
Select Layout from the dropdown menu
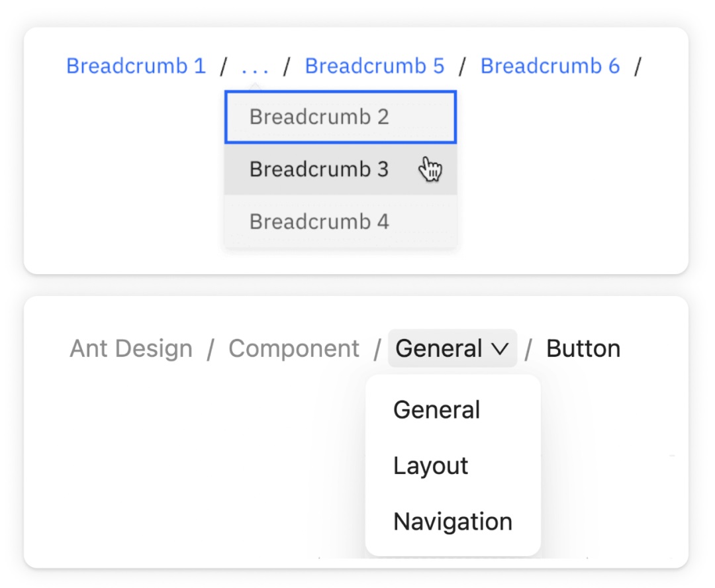[x=430, y=465]
